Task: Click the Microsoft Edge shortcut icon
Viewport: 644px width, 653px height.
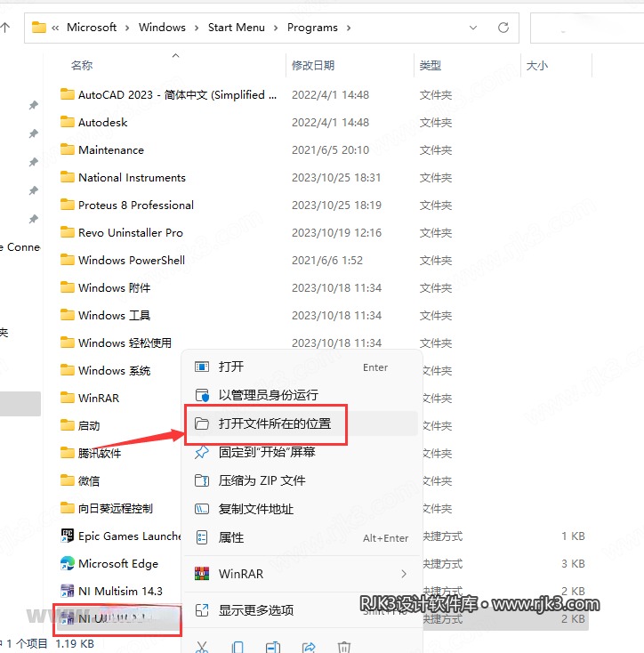Action: click(x=68, y=563)
